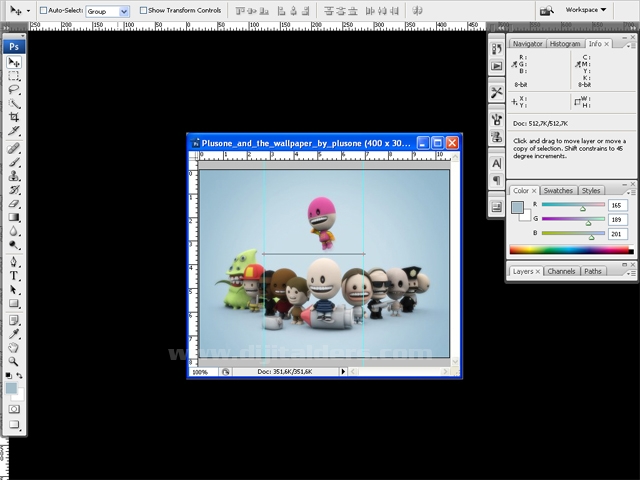The width and height of the screenshot is (640, 480).
Task: Pick a color from the spectrum ramp
Action: point(571,250)
